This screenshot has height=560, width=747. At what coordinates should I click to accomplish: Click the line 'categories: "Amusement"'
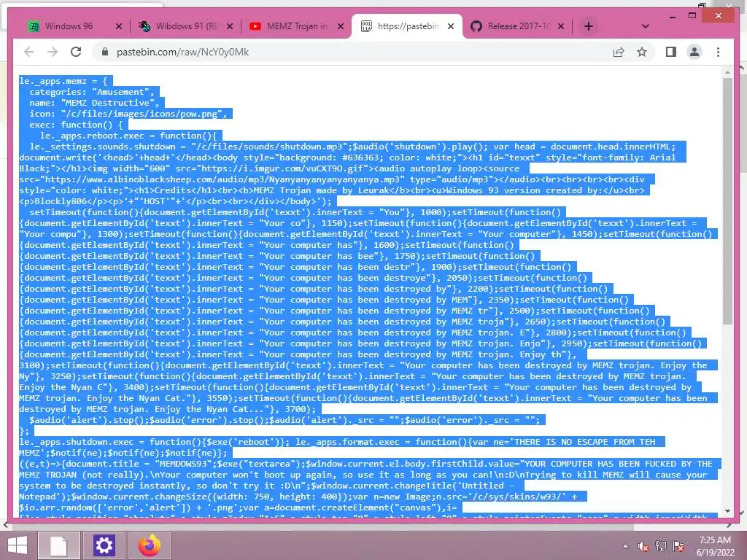click(x=92, y=92)
